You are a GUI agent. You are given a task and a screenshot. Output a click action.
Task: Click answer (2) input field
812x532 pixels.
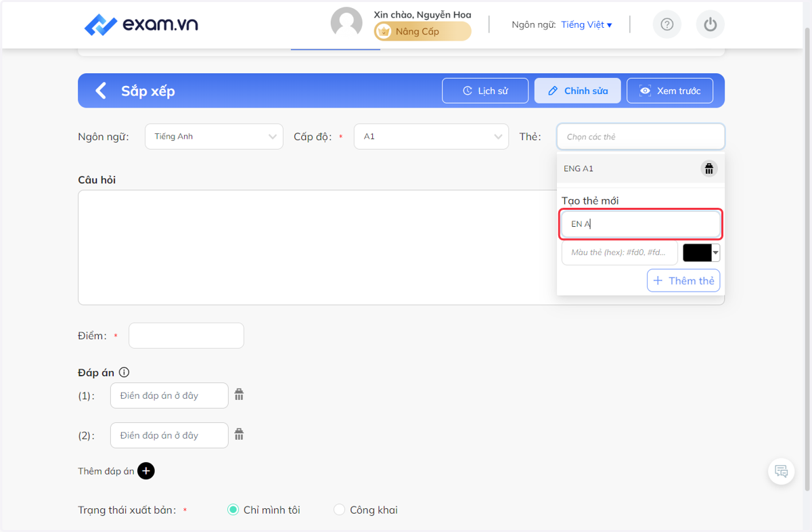pos(169,435)
